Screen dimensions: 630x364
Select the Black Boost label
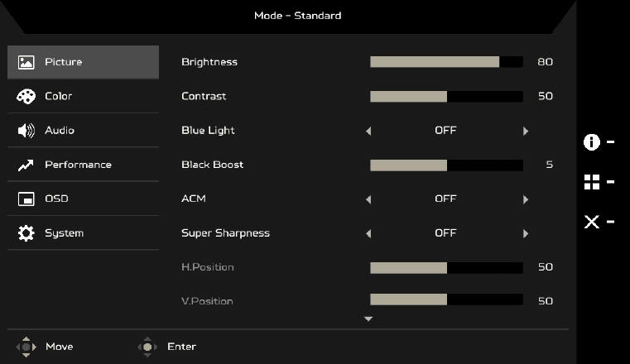tap(212, 165)
